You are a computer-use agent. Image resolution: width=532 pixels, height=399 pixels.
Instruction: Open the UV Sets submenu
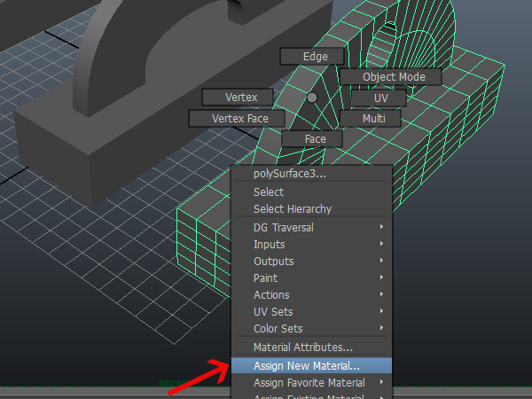pos(311,311)
